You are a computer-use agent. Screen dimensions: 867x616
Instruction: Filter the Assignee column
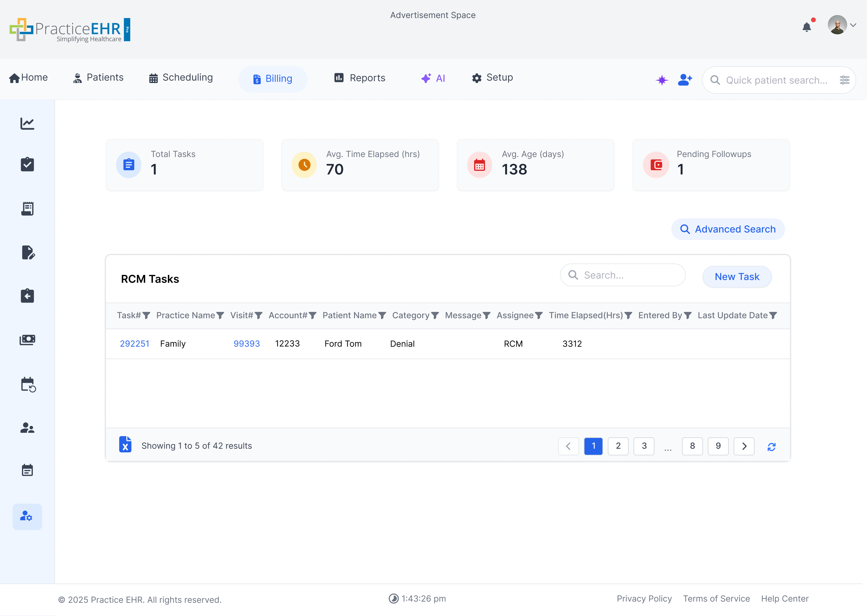(539, 316)
